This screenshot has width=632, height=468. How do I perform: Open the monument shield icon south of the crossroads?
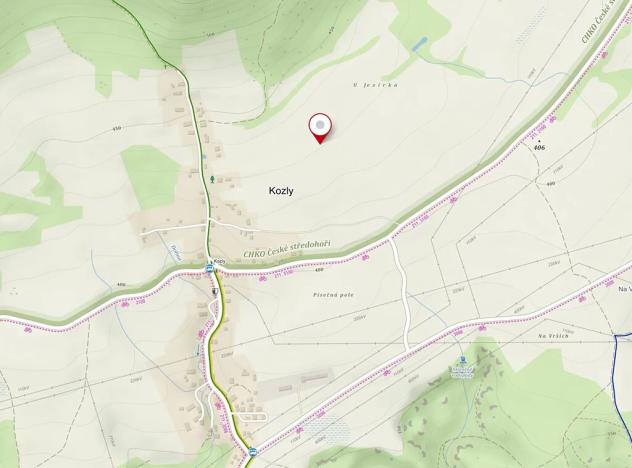click(x=215, y=292)
